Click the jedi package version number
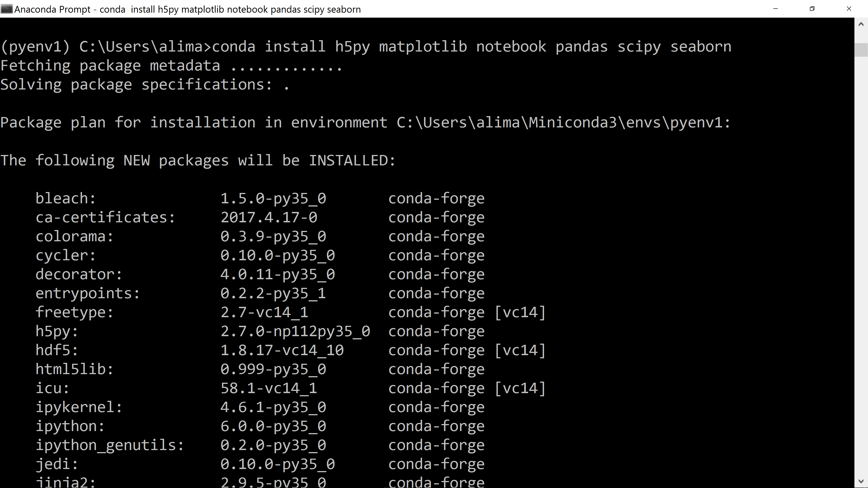 pyautogui.click(x=277, y=464)
